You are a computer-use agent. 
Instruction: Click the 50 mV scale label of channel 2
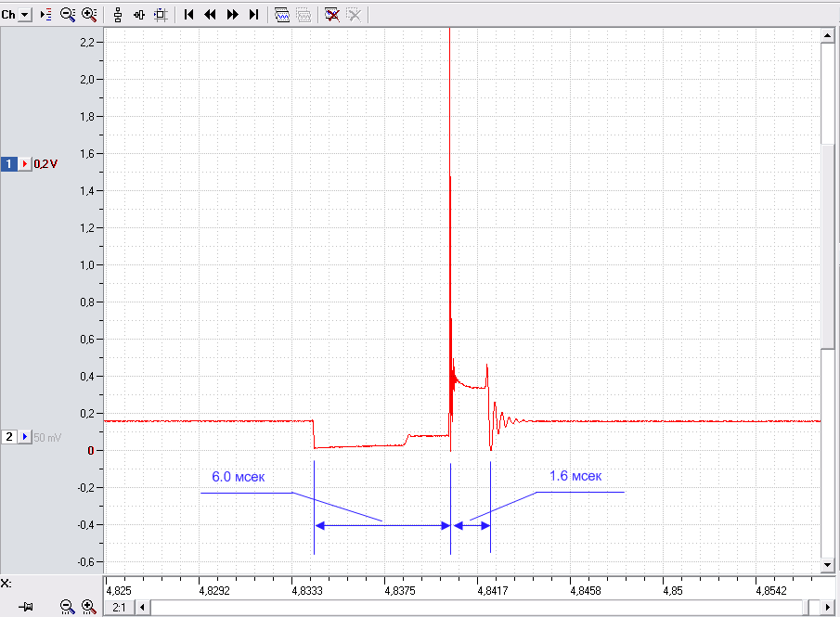(x=47, y=438)
